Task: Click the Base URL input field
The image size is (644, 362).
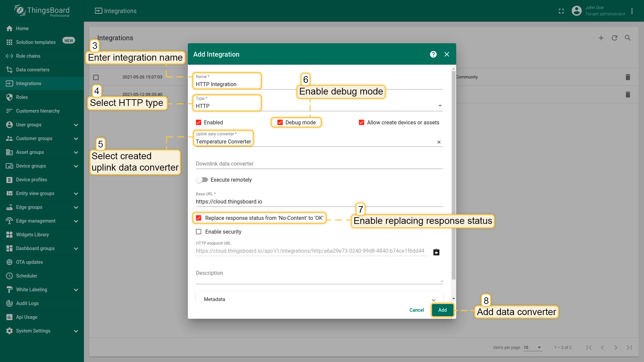Action: 319,202
